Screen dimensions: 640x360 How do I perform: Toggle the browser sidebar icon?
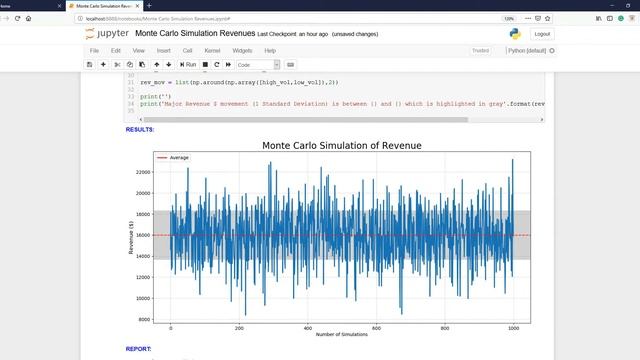[x=609, y=18]
